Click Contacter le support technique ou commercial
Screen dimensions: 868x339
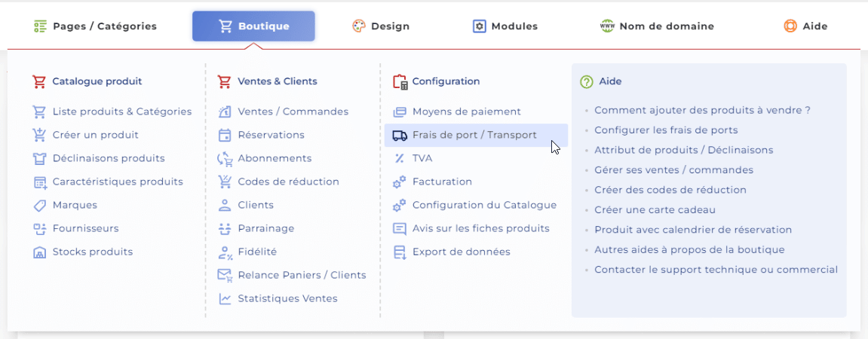(x=716, y=270)
